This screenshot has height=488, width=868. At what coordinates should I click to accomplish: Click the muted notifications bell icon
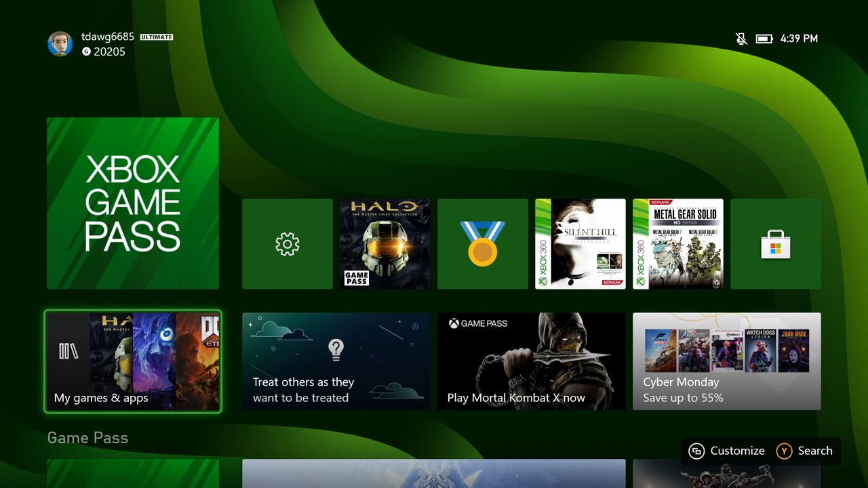click(x=741, y=39)
